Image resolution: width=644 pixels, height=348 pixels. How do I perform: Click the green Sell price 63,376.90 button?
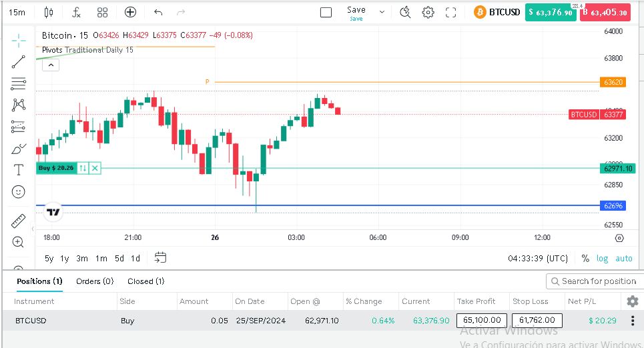tap(551, 12)
